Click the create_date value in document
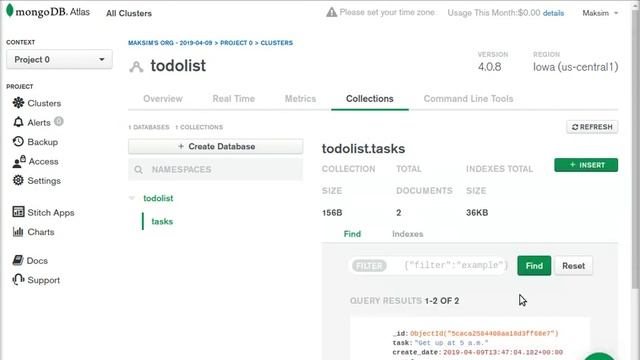The width and height of the screenshot is (640, 360). (x=503, y=352)
